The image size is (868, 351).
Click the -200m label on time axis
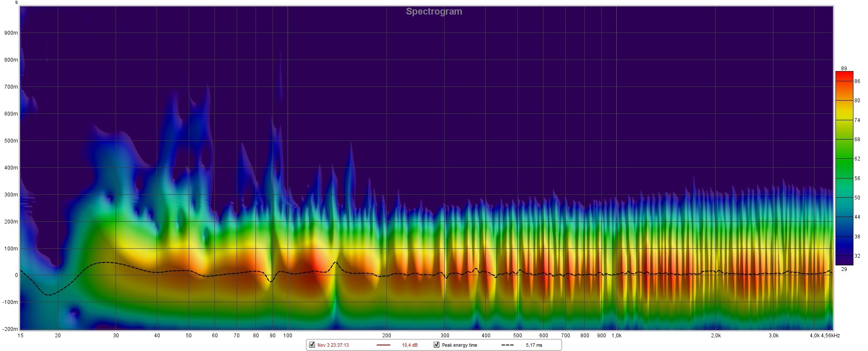(x=10, y=329)
